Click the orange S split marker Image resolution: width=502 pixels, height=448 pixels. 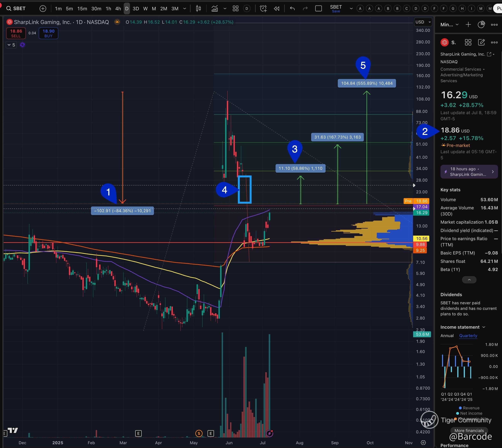[x=199, y=433]
